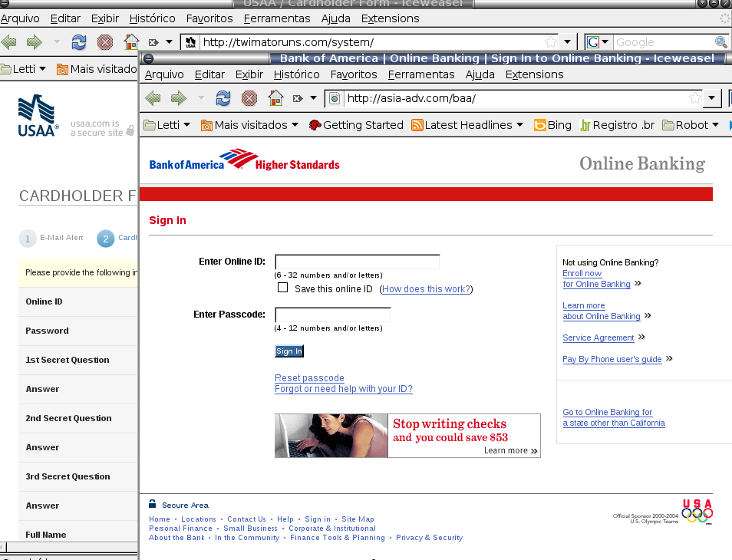The width and height of the screenshot is (732, 560).
Task: Bookmark the asia-adv.com page with the star
Action: click(694, 98)
